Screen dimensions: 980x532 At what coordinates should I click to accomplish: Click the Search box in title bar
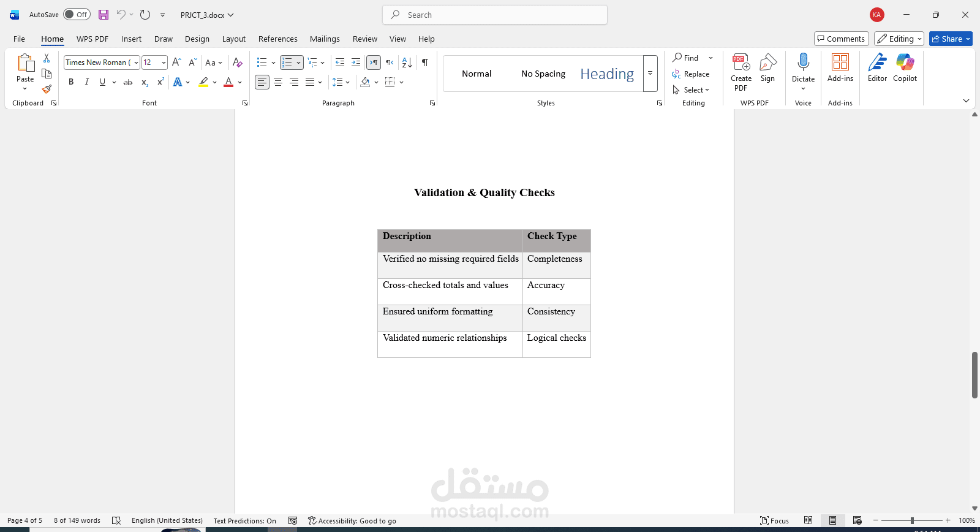(x=495, y=15)
